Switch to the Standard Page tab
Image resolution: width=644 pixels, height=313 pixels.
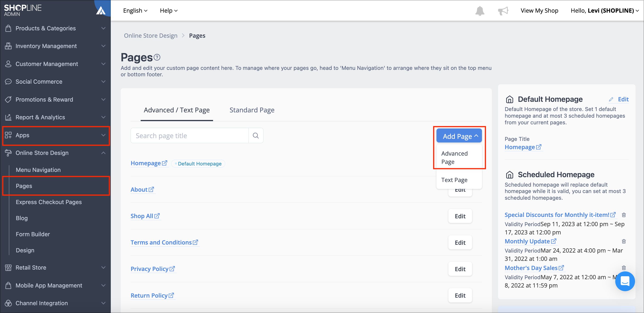pyautogui.click(x=252, y=110)
